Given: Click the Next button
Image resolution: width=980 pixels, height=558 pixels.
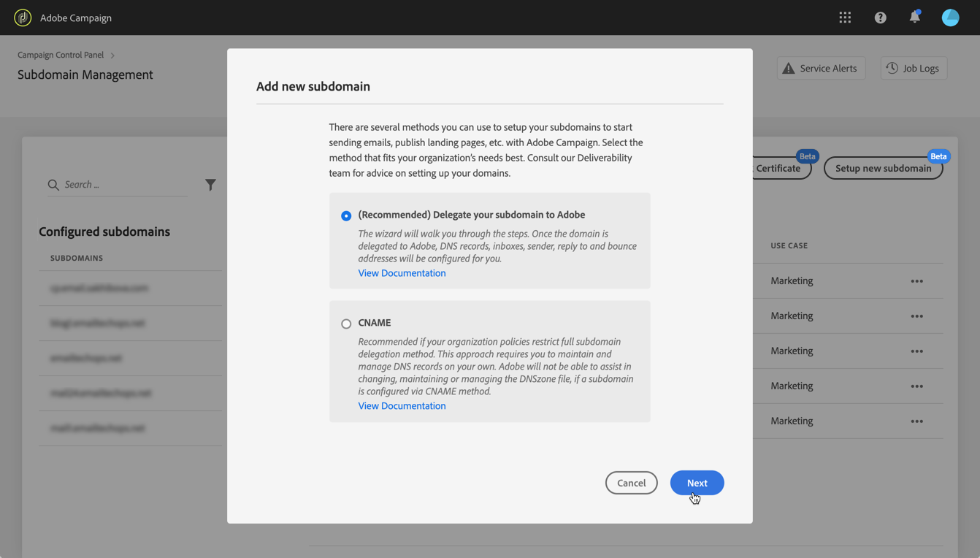Looking at the screenshot, I should click(x=697, y=483).
